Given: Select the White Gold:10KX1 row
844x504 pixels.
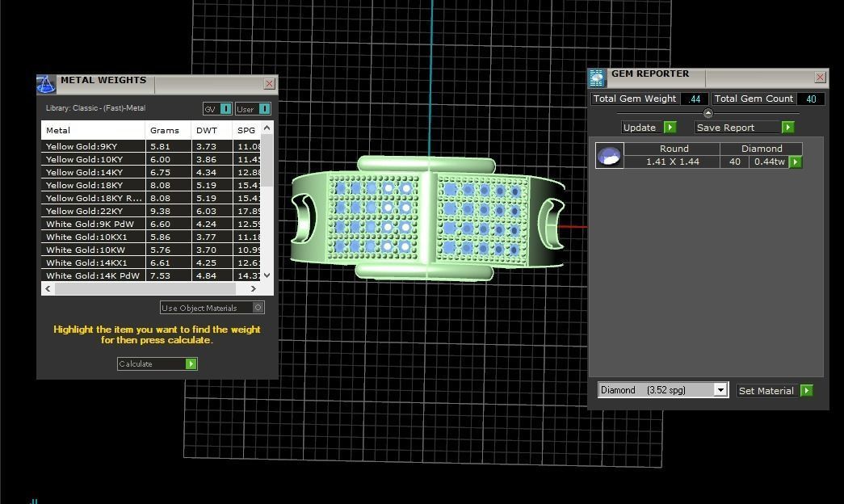Looking at the screenshot, I should [151, 237].
